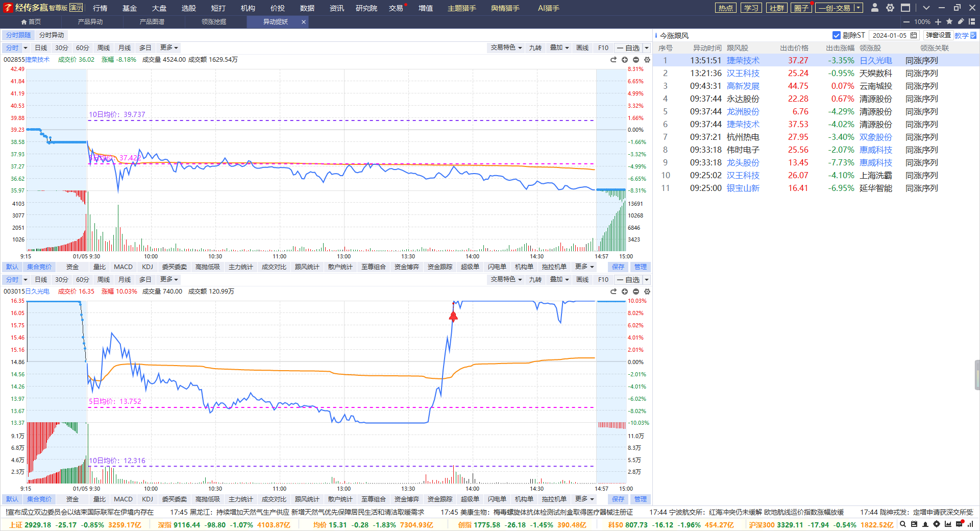Click the minus circle icon on 捷荣技术 chart
This screenshot has height=531, width=980.
click(x=636, y=60)
